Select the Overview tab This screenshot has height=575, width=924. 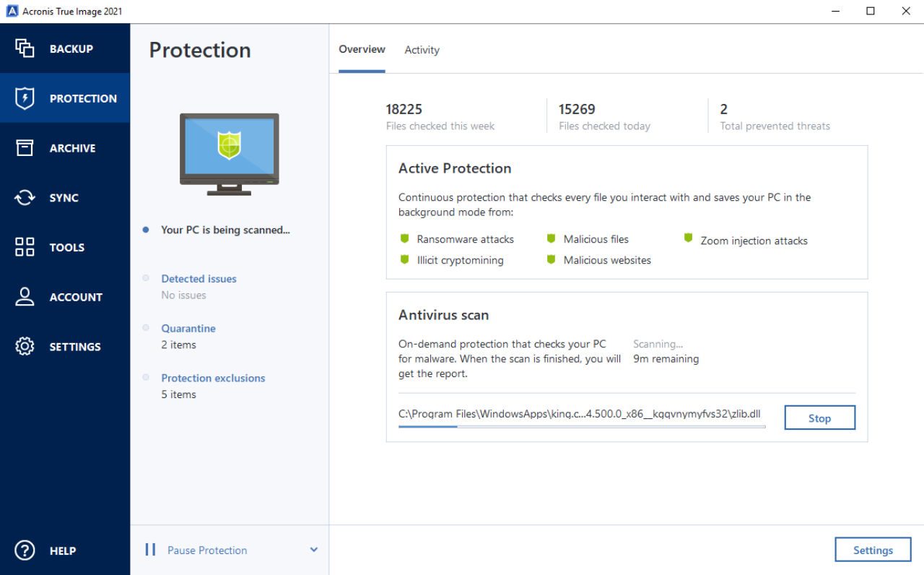(362, 49)
